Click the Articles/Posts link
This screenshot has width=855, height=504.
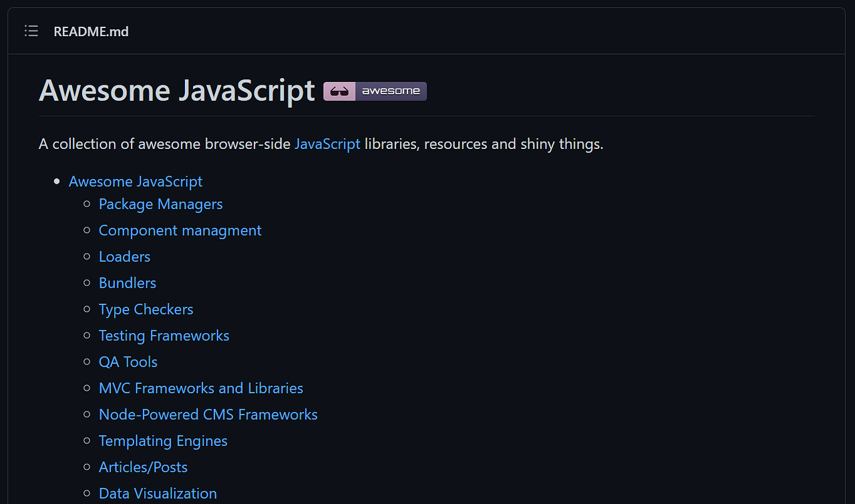pyautogui.click(x=143, y=467)
